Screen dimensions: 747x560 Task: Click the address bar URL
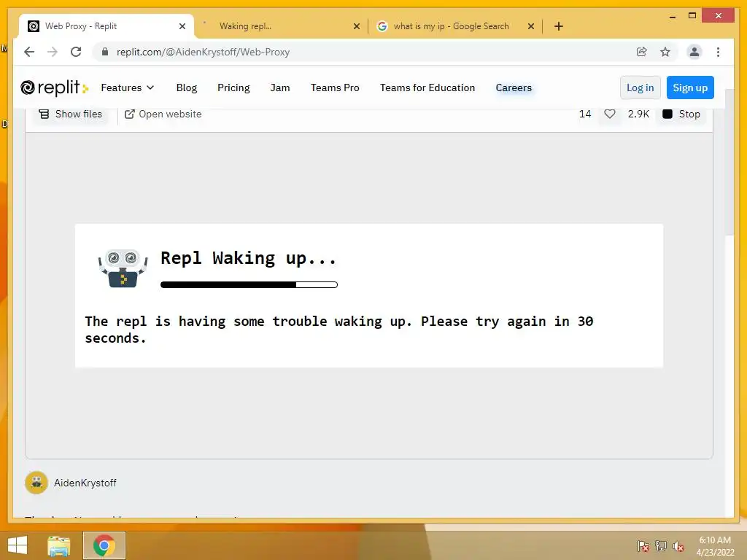point(203,52)
